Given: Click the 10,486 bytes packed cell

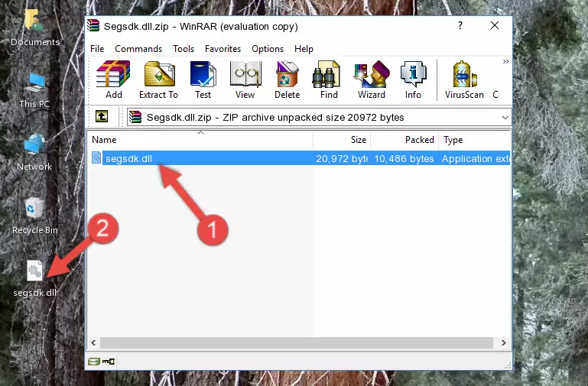Looking at the screenshot, I should [404, 158].
